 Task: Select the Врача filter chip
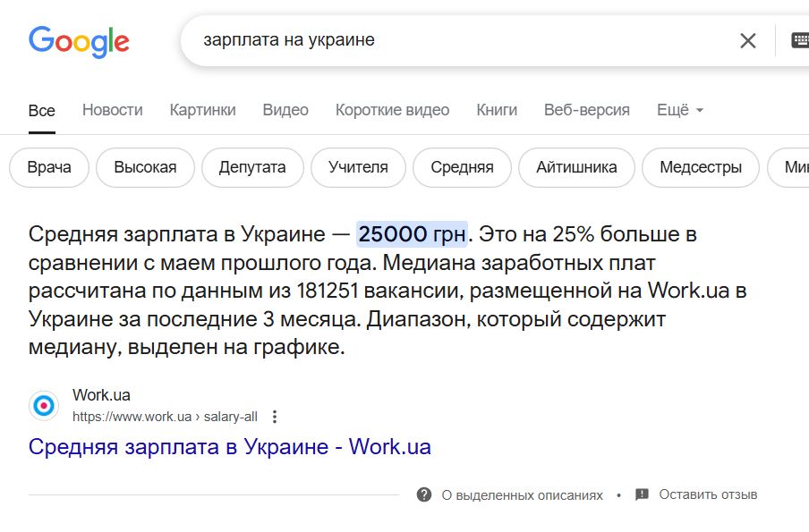pyautogui.click(x=49, y=167)
